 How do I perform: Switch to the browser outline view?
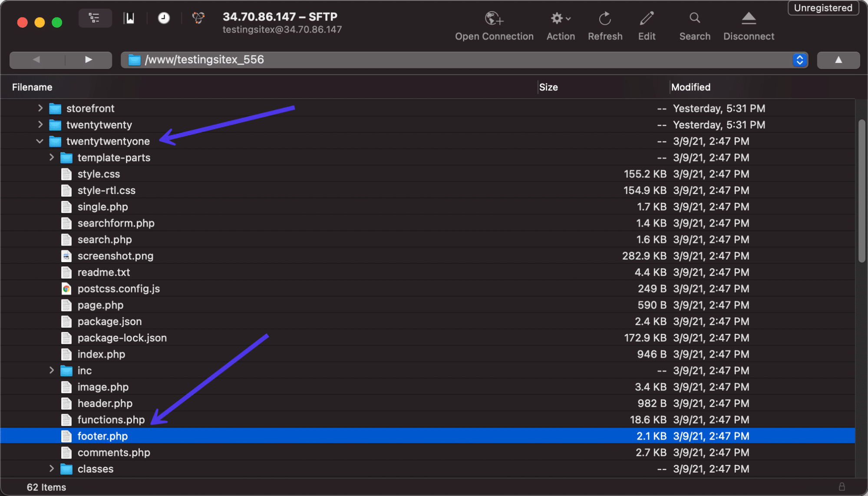pos(95,18)
